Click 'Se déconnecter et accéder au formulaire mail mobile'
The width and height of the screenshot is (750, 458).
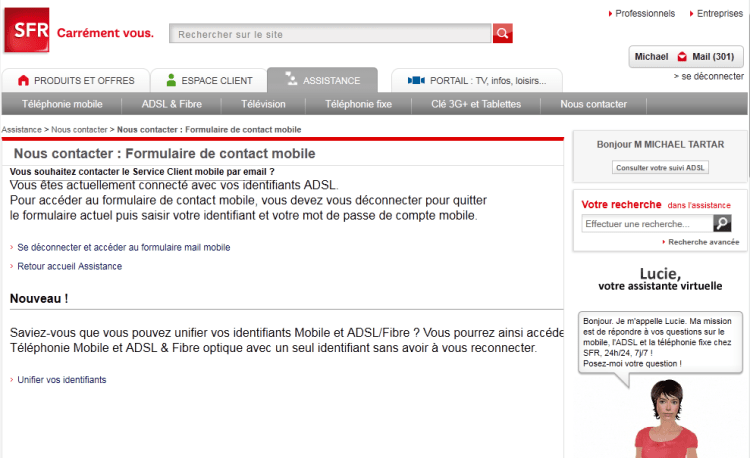[123, 247]
